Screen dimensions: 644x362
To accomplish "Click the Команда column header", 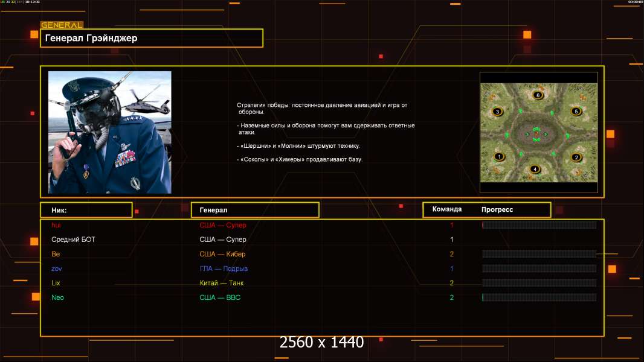I will (447, 209).
